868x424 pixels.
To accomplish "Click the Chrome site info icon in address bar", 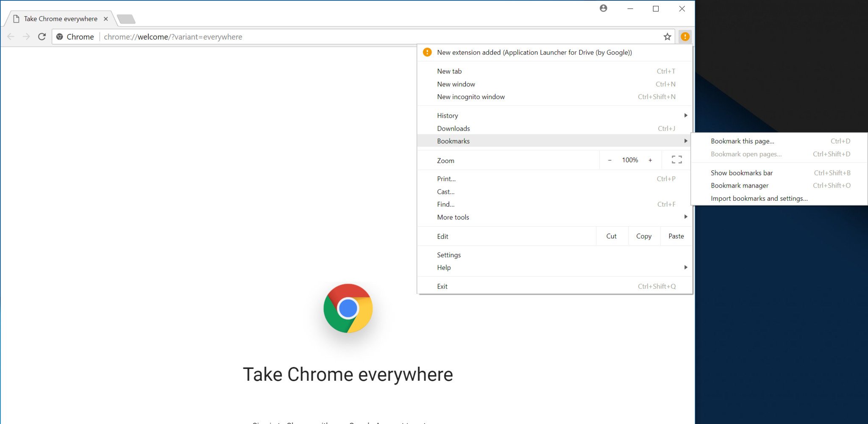I will click(x=60, y=37).
